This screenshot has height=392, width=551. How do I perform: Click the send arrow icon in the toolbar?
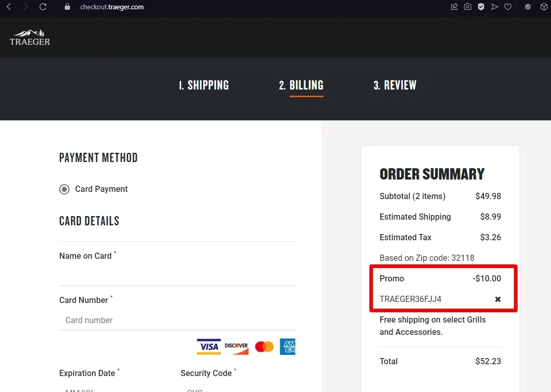(x=494, y=7)
